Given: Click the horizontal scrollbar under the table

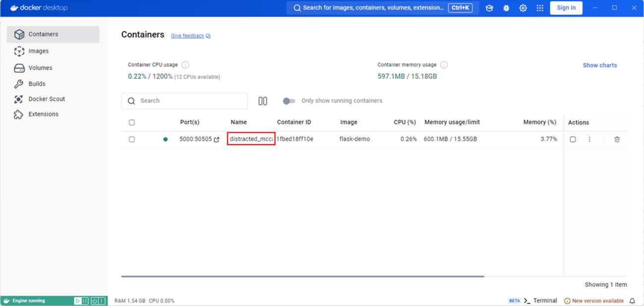Looking at the screenshot, I should coord(302,276).
